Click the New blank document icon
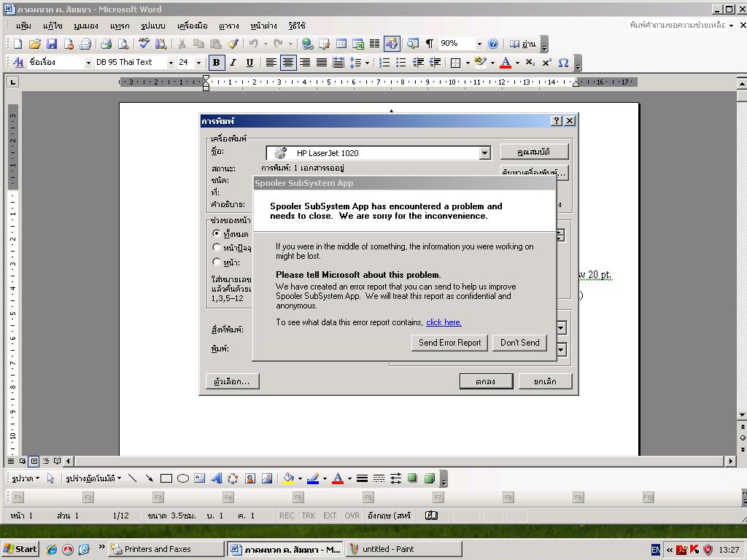This screenshot has height=560, width=747. (x=18, y=44)
